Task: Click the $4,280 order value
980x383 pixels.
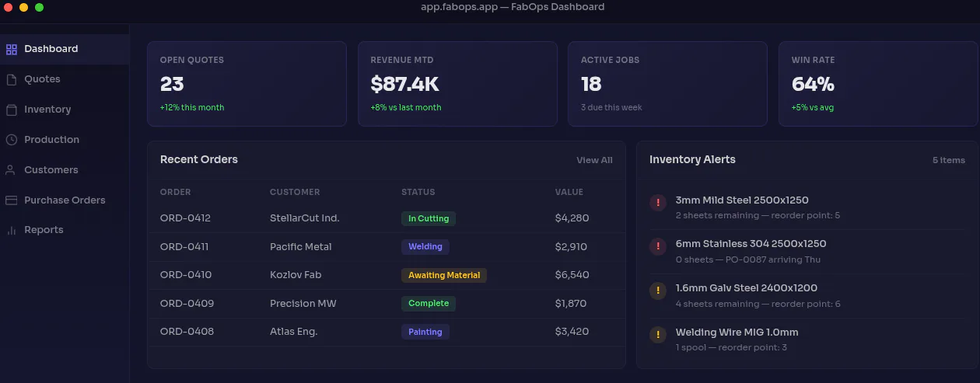Action: point(572,218)
